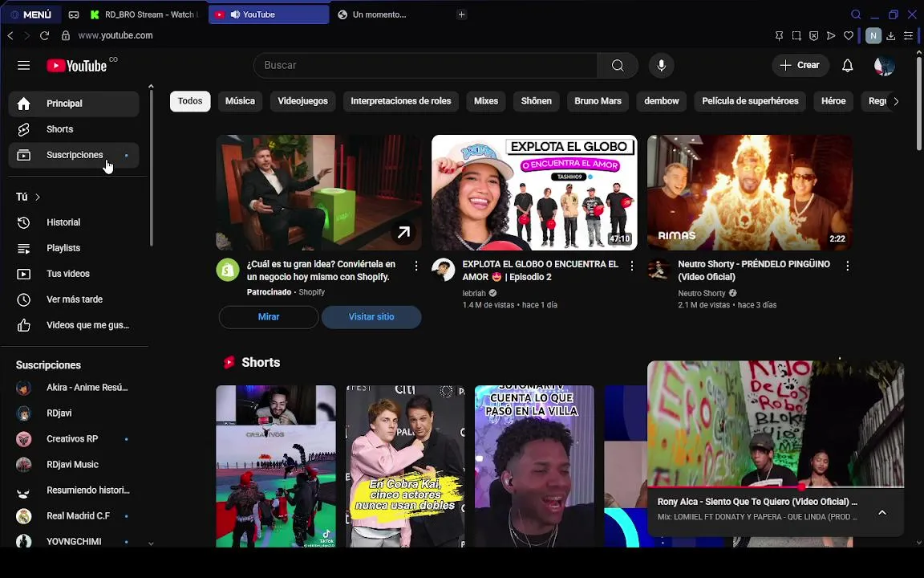Click into the Buscar search field
The height and width of the screenshot is (578, 924).
click(x=425, y=66)
